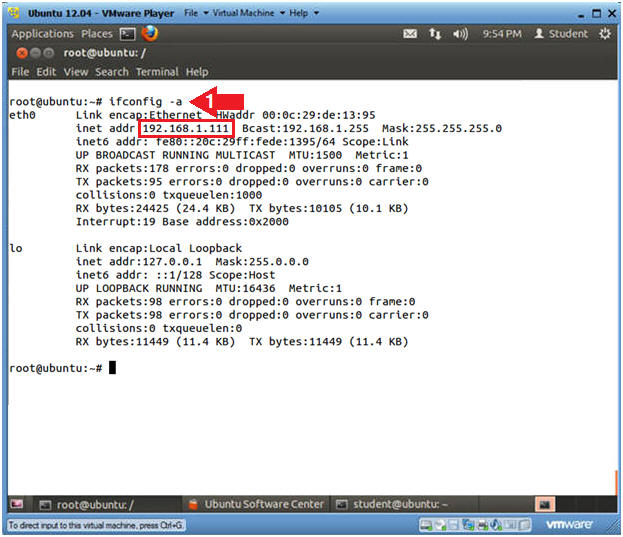Open the Applications menu
This screenshot has height=537, width=623.
coord(43,34)
